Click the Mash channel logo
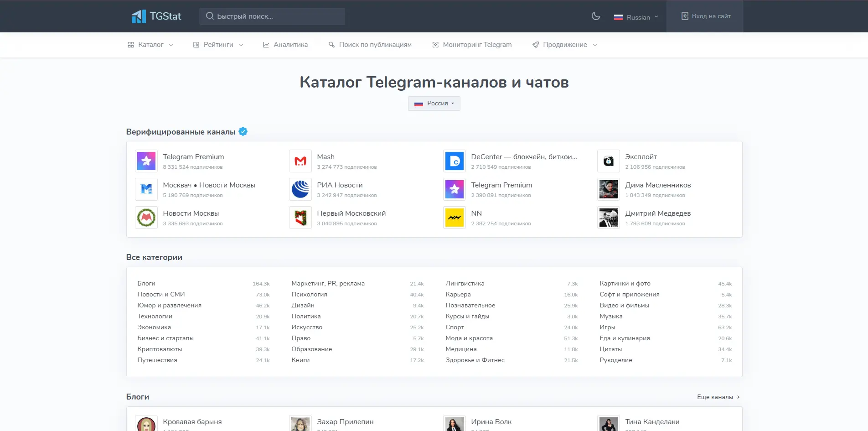868x431 pixels. [300, 161]
